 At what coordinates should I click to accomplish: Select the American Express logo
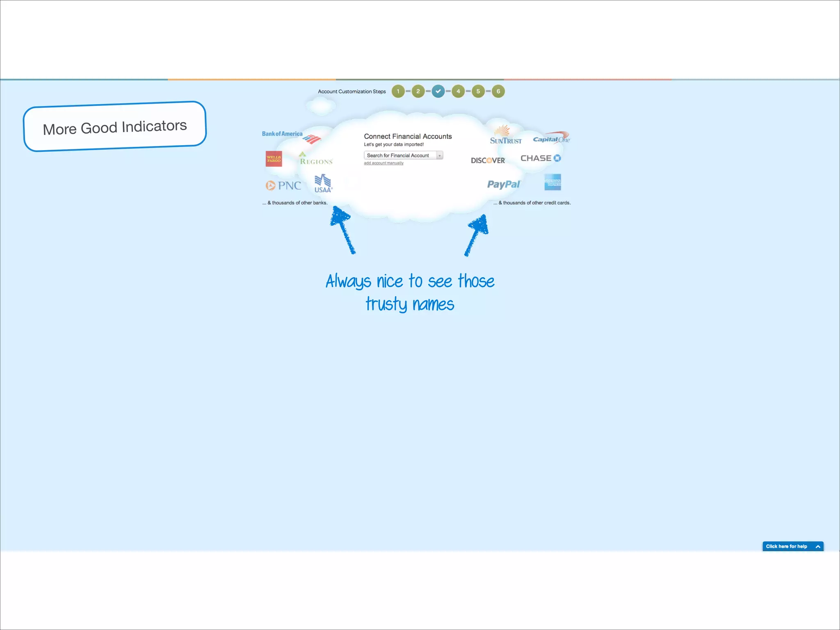[552, 182]
